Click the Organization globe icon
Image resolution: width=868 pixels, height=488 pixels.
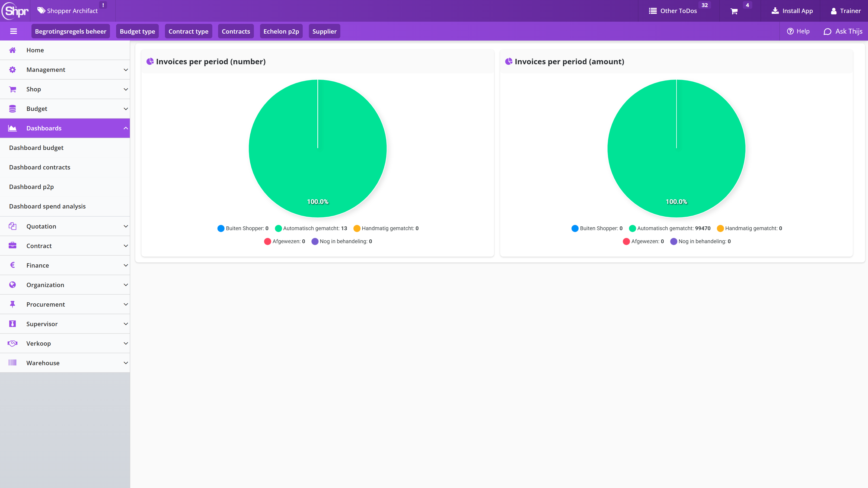(x=12, y=285)
